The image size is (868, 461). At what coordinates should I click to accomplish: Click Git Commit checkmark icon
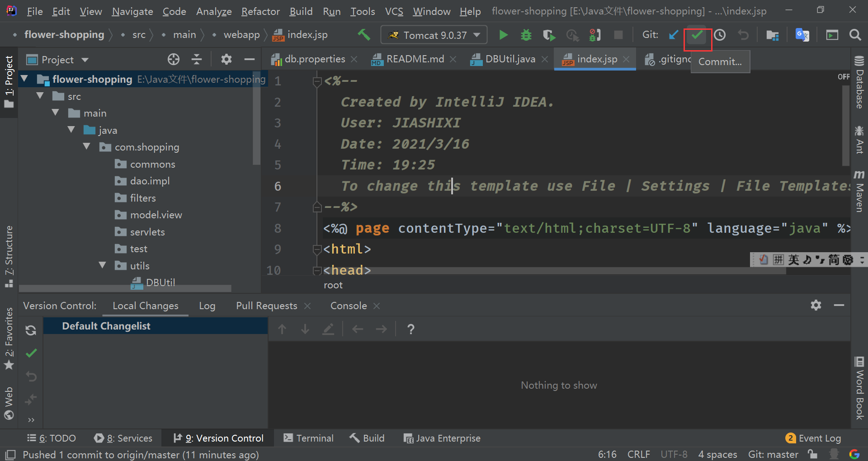click(697, 35)
